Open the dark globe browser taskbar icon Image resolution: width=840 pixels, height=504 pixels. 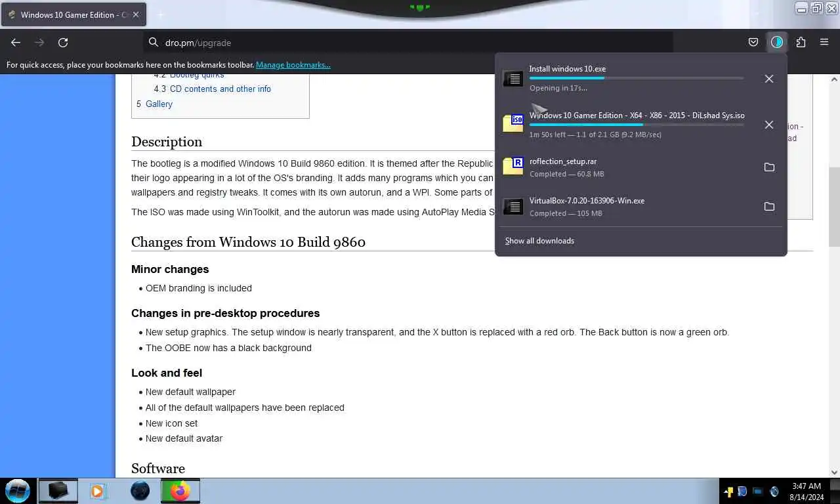140,491
